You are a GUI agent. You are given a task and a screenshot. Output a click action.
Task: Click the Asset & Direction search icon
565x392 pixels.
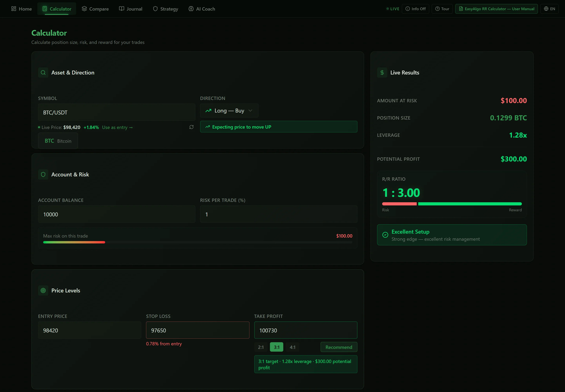43,73
